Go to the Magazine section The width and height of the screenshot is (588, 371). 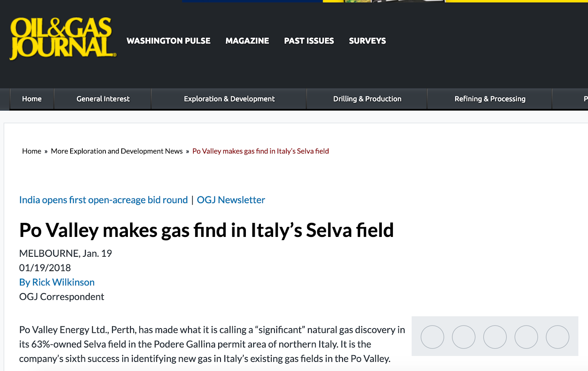247,41
